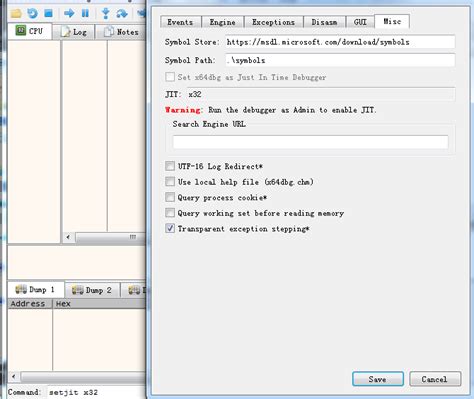Click the Hex column header in the dump
The width and height of the screenshot is (474, 399).
(99, 304)
